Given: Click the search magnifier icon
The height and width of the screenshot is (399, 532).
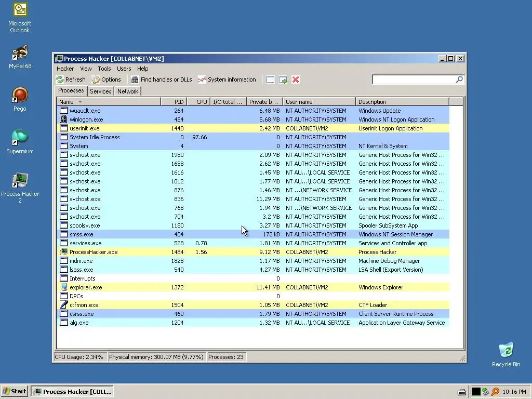Looking at the screenshot, I should pyautogui.click(x=459, y=79).
